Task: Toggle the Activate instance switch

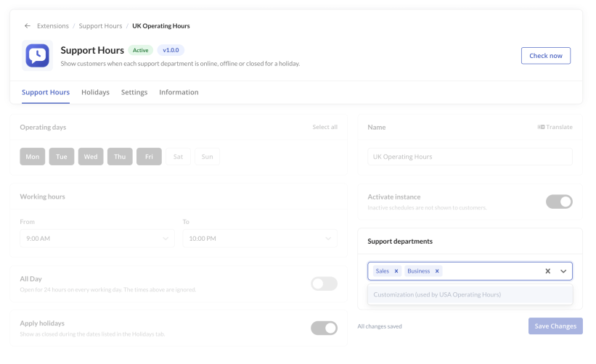Action: coord(559,202)
